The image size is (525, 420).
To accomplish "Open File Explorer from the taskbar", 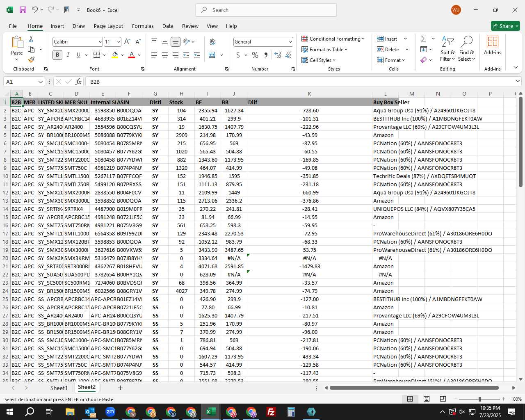I will 70,412.
